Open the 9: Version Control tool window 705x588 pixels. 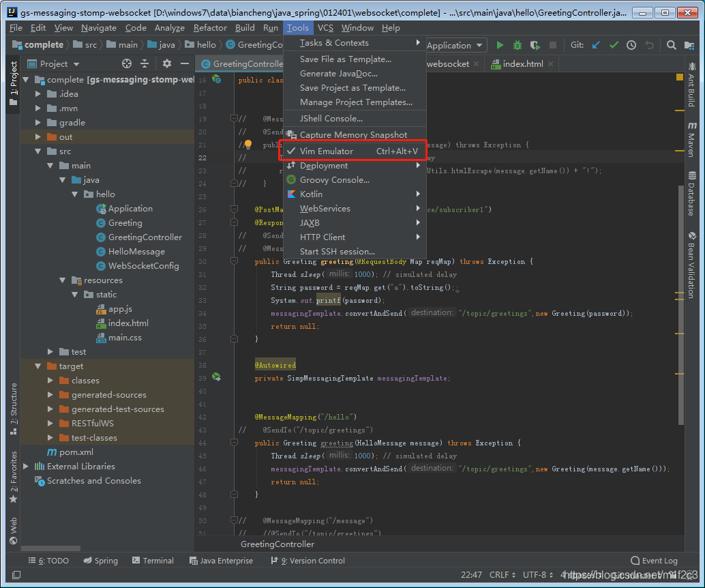pyautogui.click(x=308, y=561)
